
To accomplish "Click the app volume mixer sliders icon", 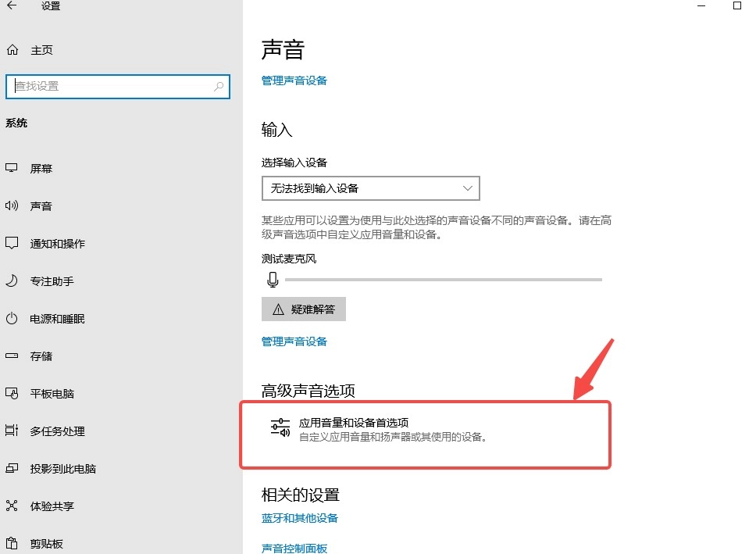I will click(280, 427).
